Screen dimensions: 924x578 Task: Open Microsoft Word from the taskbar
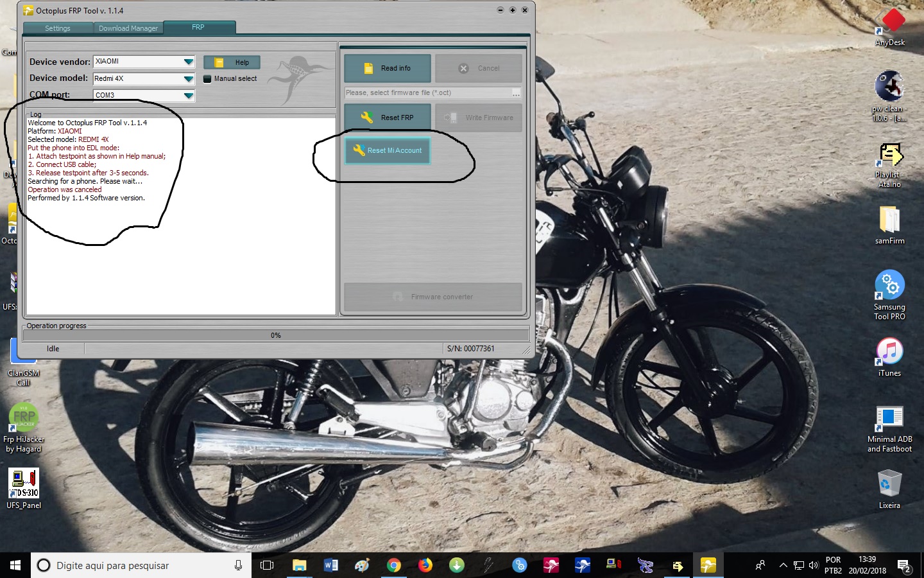pyautogui.click(x=331, y=565)
